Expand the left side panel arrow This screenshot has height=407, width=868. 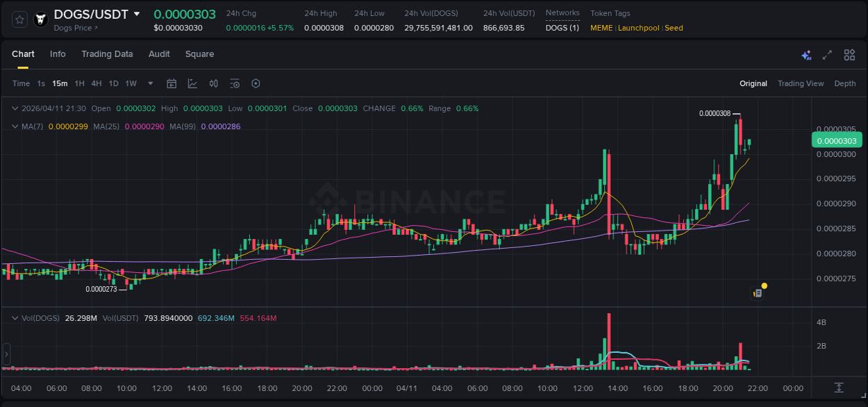click(6, 354)
